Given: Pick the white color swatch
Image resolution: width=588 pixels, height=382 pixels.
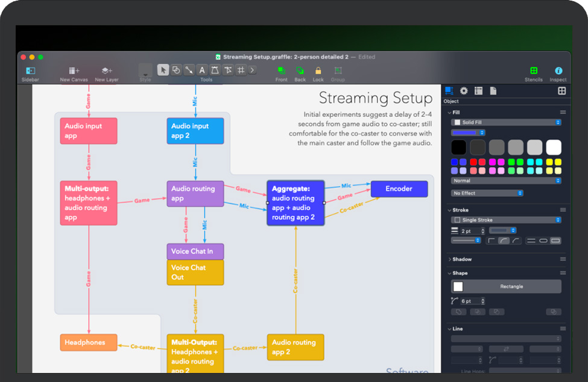Looking at the screenshot, I should [553, 147].
